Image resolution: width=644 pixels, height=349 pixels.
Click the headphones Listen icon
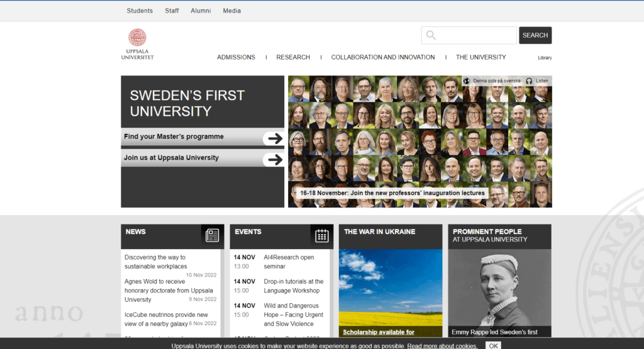(529, 81)
